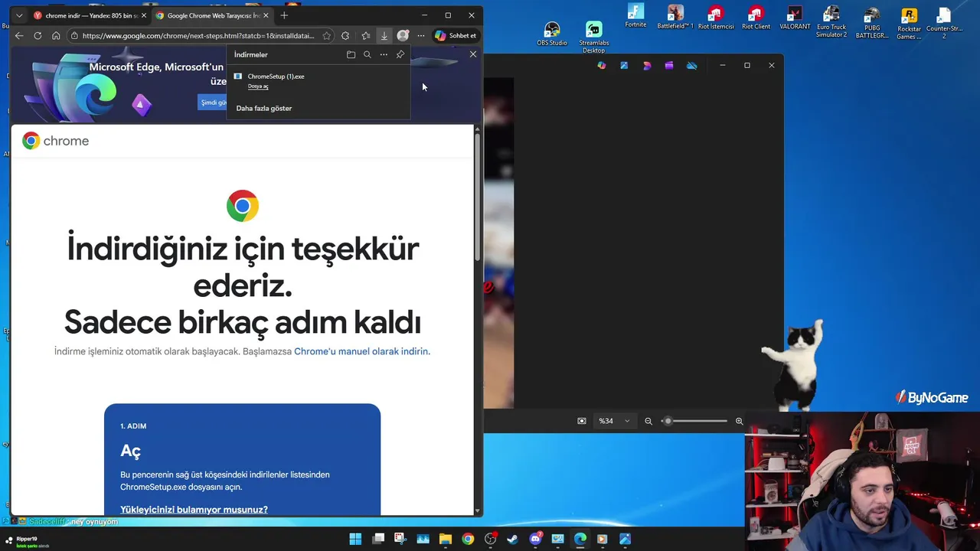
Task: Open Snipping Tool from the taskbar
Action: [x=400, y=539]
